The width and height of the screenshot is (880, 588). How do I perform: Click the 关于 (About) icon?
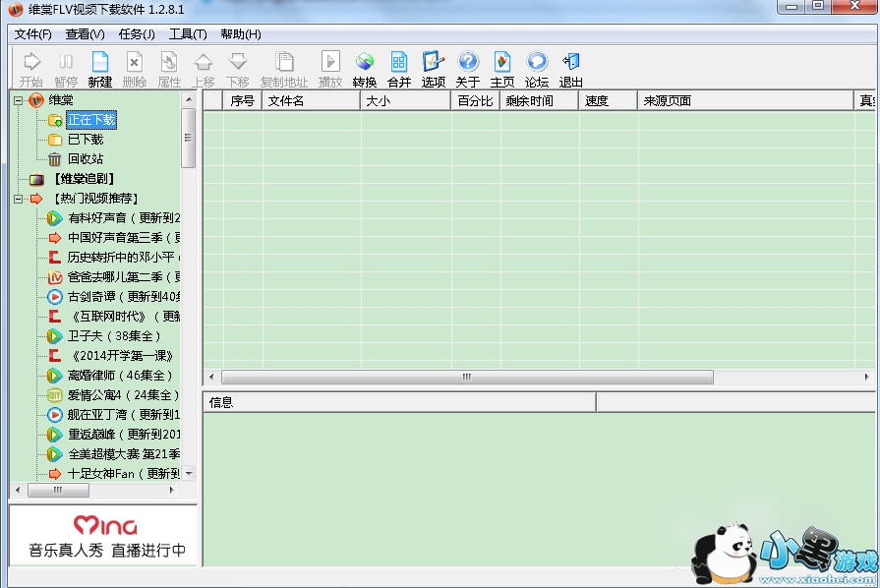click(x=467, y=69)
